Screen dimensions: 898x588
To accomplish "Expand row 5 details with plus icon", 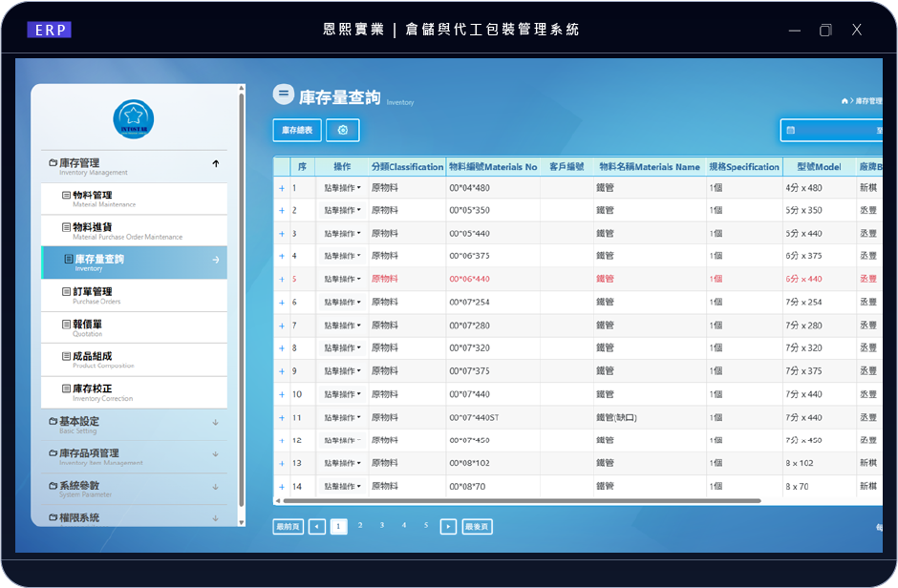I will coord(282,280).
